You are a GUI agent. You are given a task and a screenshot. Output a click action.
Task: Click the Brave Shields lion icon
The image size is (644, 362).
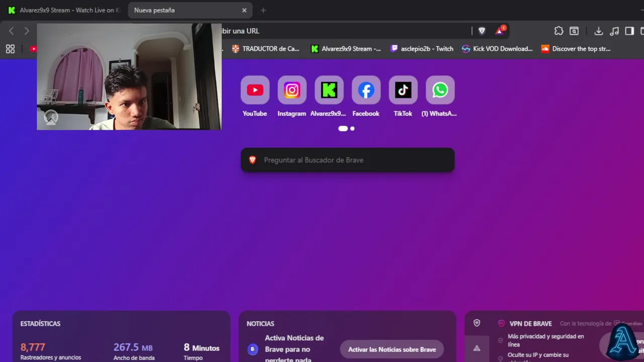[x=481, y=31]
